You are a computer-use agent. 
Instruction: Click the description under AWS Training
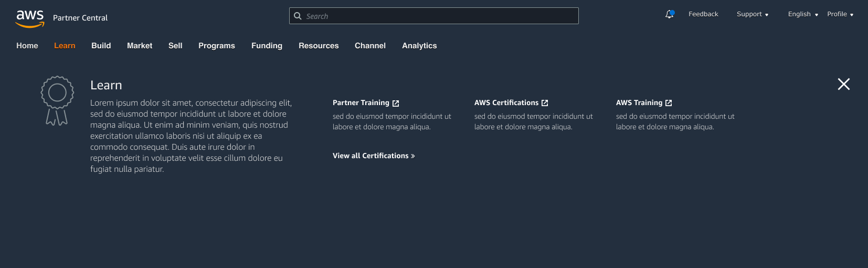[675, 121]
